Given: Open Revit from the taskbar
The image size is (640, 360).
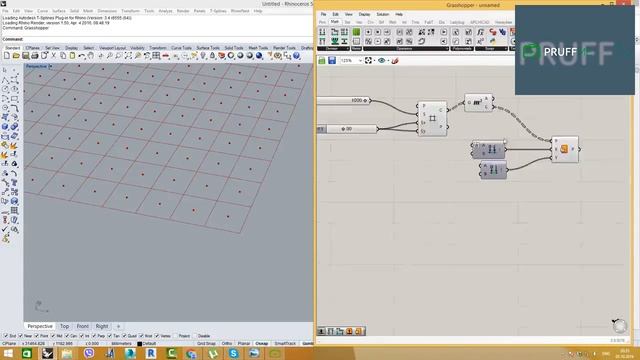Looking at the screenshot, I should 151,353.
